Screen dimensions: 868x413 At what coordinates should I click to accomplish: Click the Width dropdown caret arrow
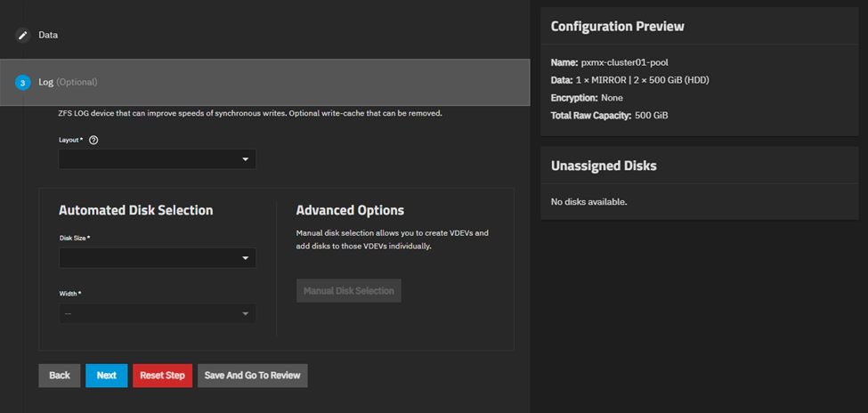click(x=246, y=314)
